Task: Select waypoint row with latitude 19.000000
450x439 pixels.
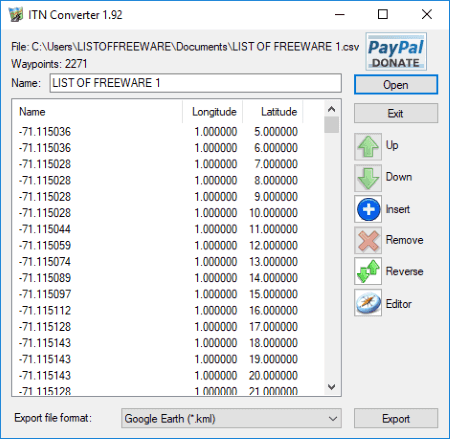Action: (x=158, y=359)
